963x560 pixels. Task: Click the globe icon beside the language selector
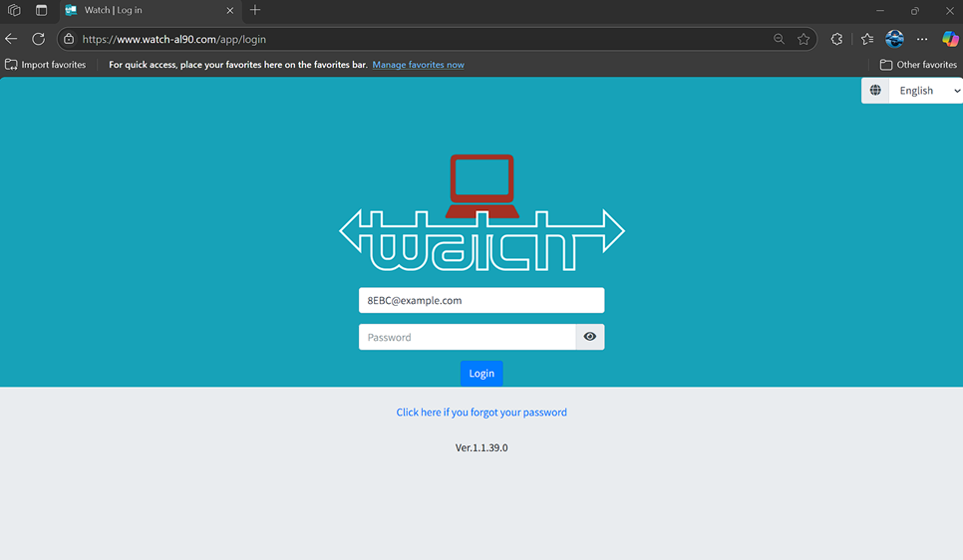point(875,91)
